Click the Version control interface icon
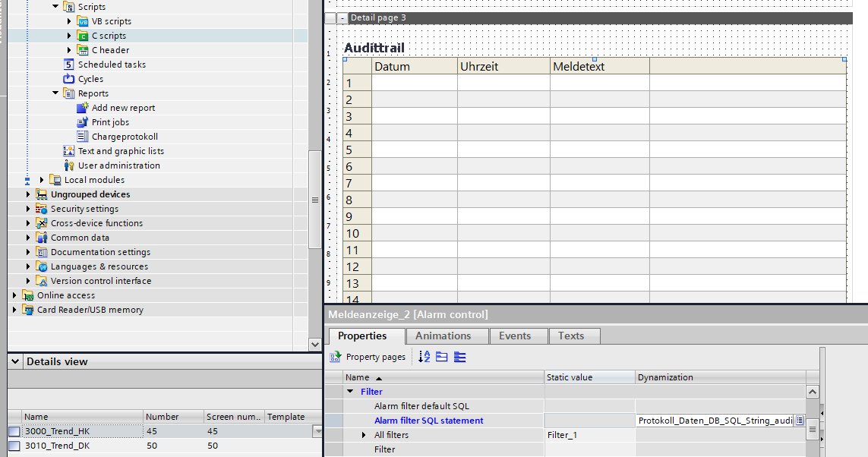Screen dimensions: 868x457 42,281
